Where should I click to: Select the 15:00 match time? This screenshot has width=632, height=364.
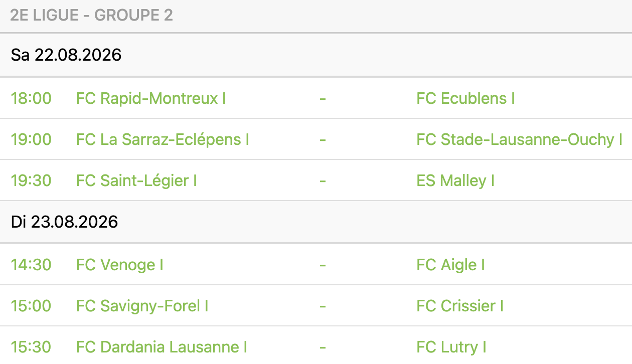point(31,306)
